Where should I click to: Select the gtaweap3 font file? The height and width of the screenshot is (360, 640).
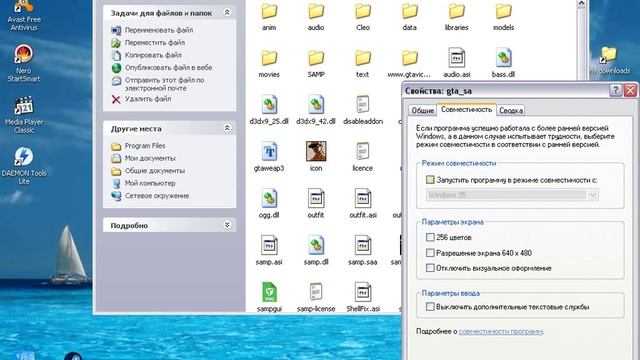pos(269,157)
